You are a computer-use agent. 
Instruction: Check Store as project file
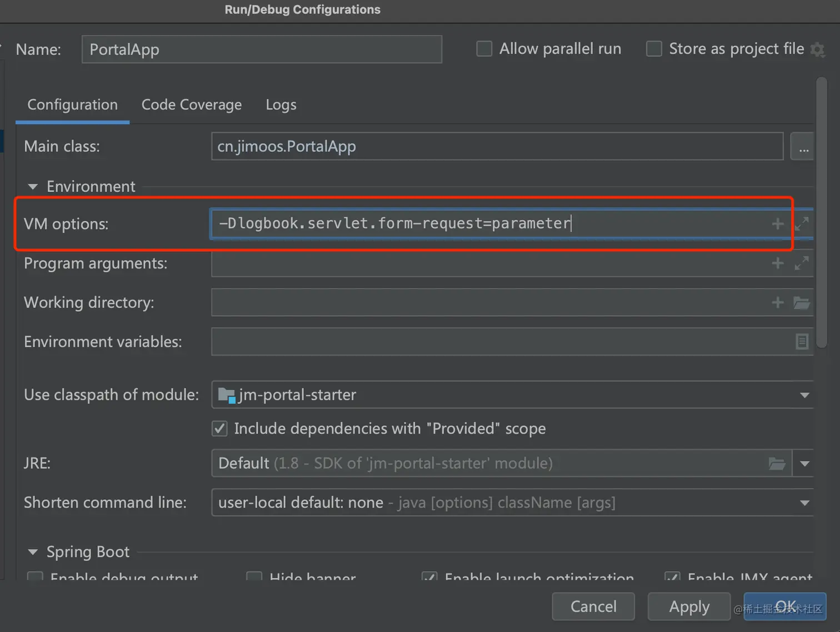point(654,49)
